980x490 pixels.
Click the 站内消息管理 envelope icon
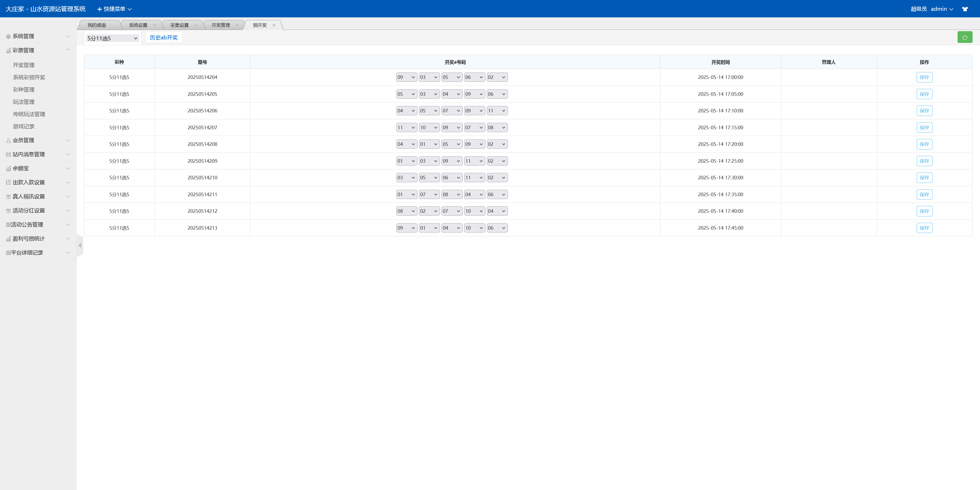[x=8, y=155]
